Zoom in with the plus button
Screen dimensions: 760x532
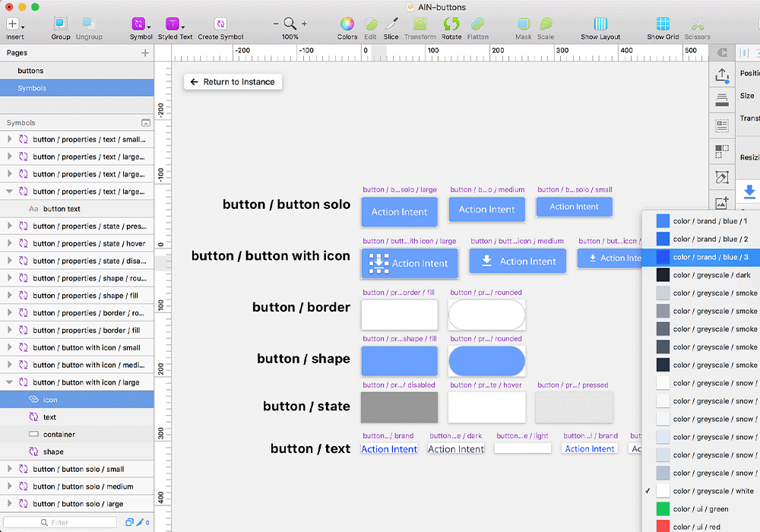305,24
